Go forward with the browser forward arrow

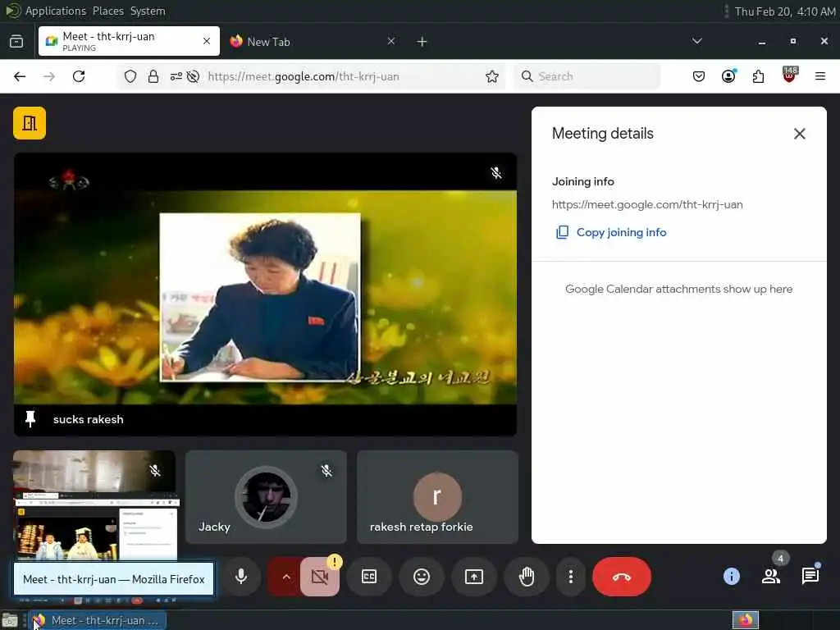coord(49,76)
